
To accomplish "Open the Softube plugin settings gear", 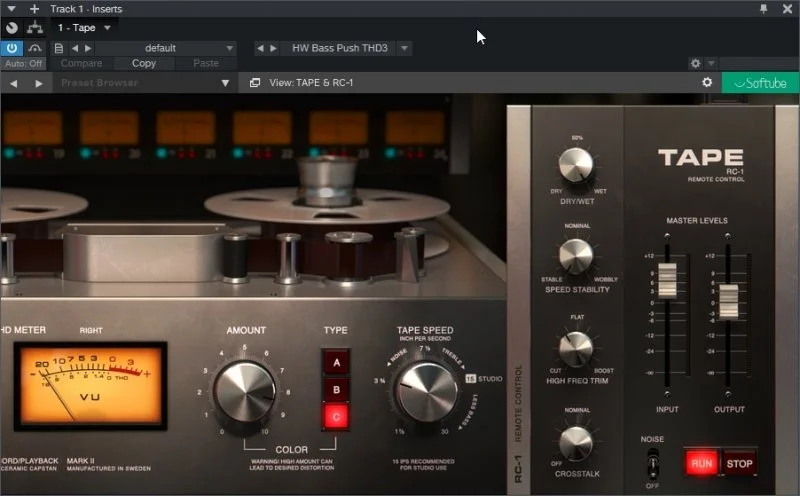I will pos(707,82).
